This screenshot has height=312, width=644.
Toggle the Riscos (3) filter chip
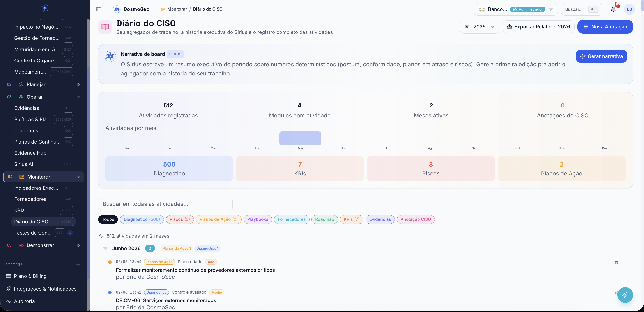(x=180, y=219)
